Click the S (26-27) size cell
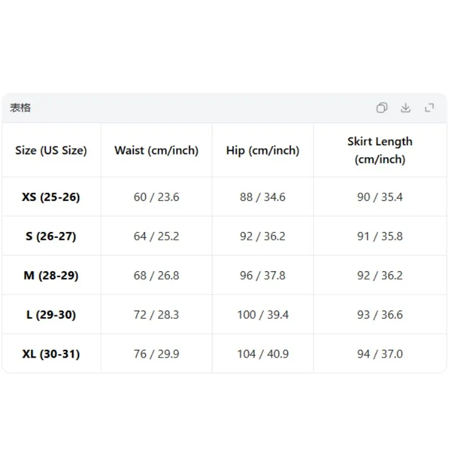 pyautogui.click(x=51, y=236)
